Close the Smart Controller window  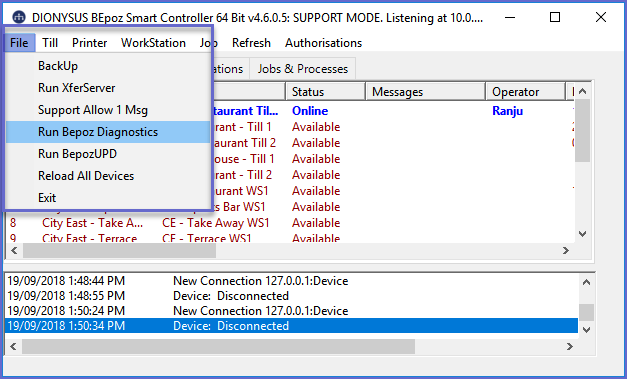click(601, 17)
